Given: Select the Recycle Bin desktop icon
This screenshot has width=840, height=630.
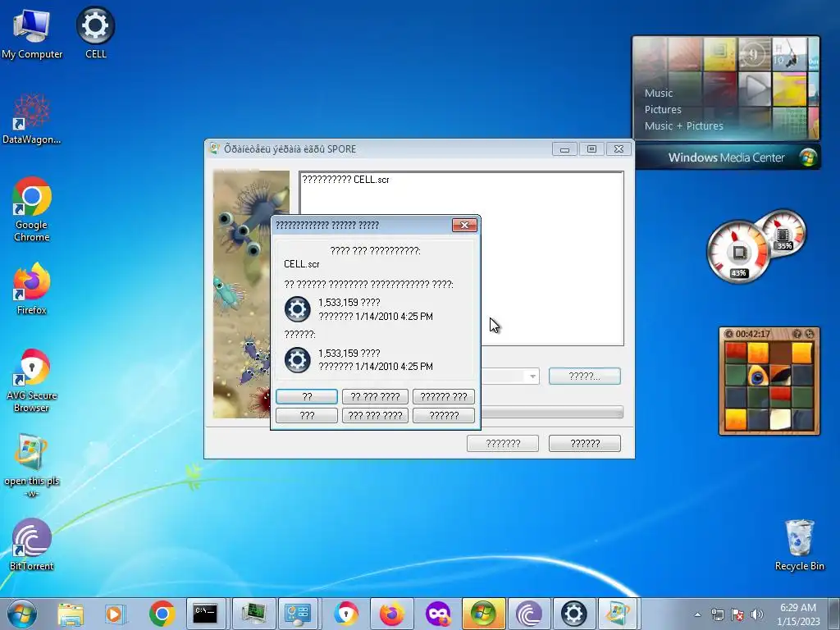Looking at the screenshot, I should click(799, 545).
